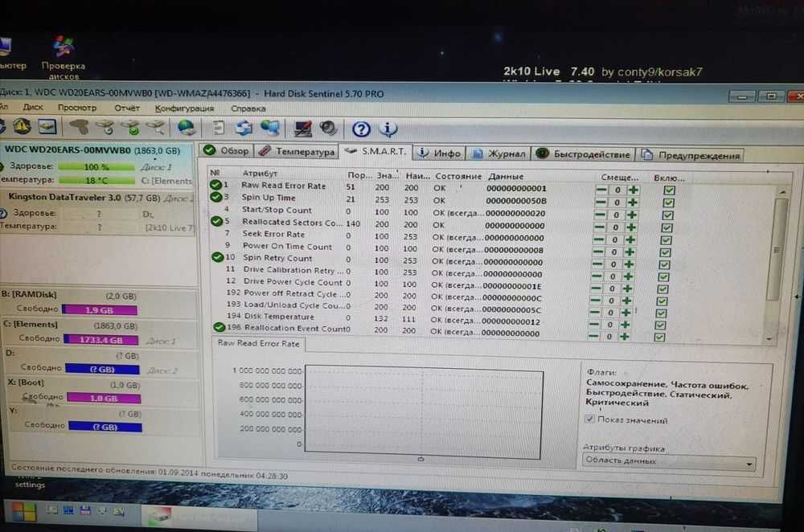Toggle enable checkbox for Raw Read Error Rate
804x532 pixels.
click(669, 190)
